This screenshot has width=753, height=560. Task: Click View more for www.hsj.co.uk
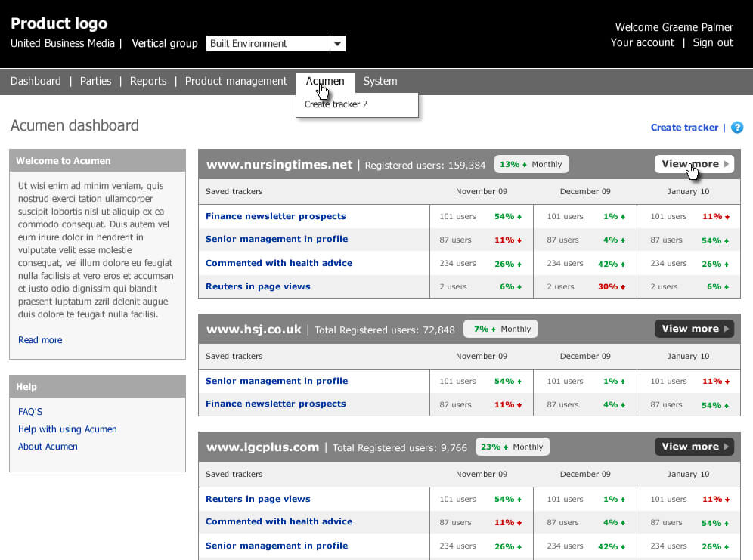694,329
